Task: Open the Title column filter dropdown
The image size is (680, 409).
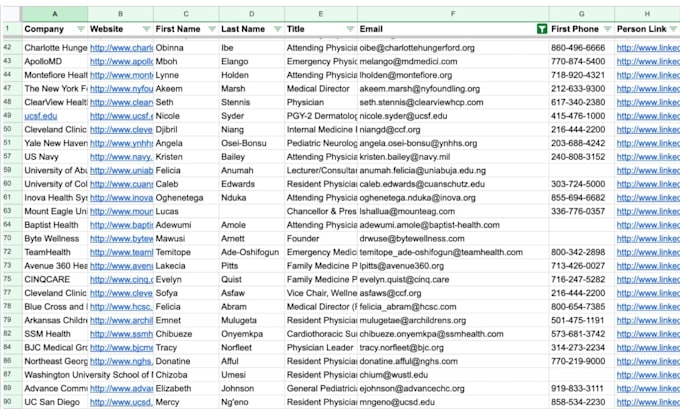Action: coord(350,29)
